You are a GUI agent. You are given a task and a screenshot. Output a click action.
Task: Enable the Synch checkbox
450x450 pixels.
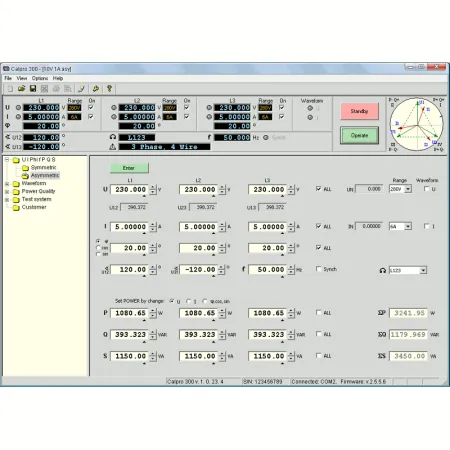(x=319, y=269)
